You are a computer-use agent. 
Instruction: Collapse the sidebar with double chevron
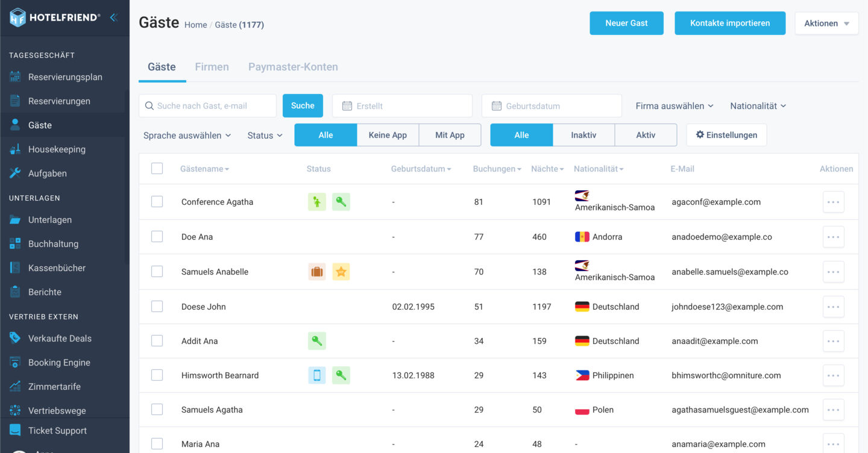pyautogui.click(x=113, y=17)
